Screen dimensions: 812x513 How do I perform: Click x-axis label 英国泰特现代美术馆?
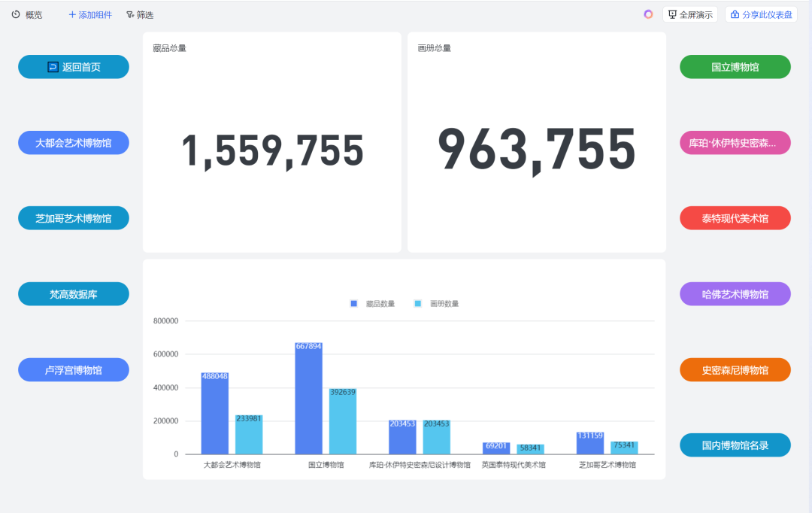514,465
